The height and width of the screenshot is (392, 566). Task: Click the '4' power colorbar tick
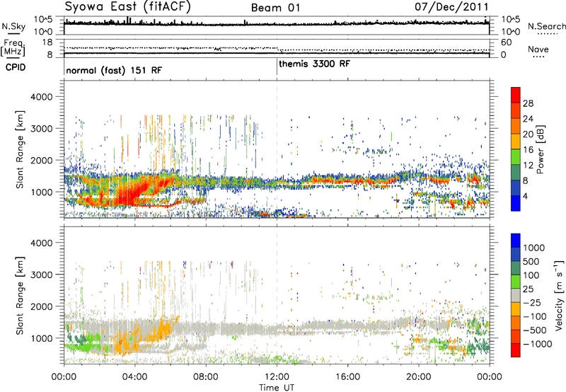(x=525, y=196)
